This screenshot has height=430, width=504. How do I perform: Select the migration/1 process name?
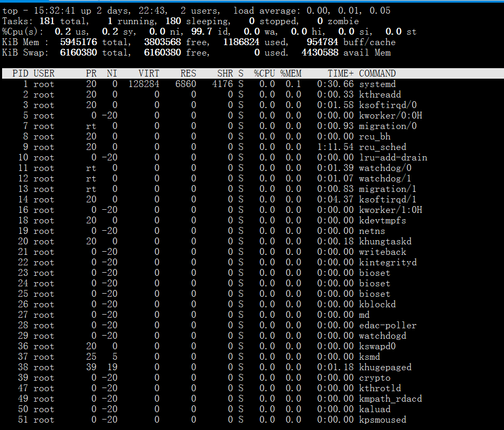click(x=388, y=189)
